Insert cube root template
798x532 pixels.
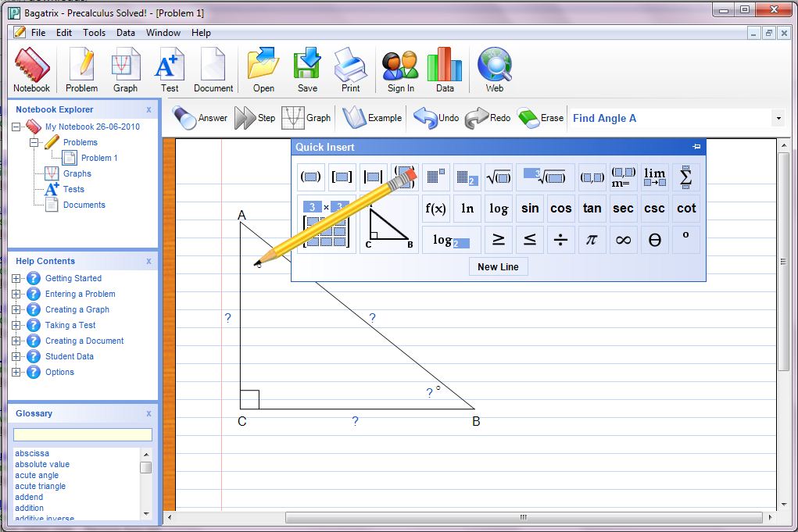point(545,177)
